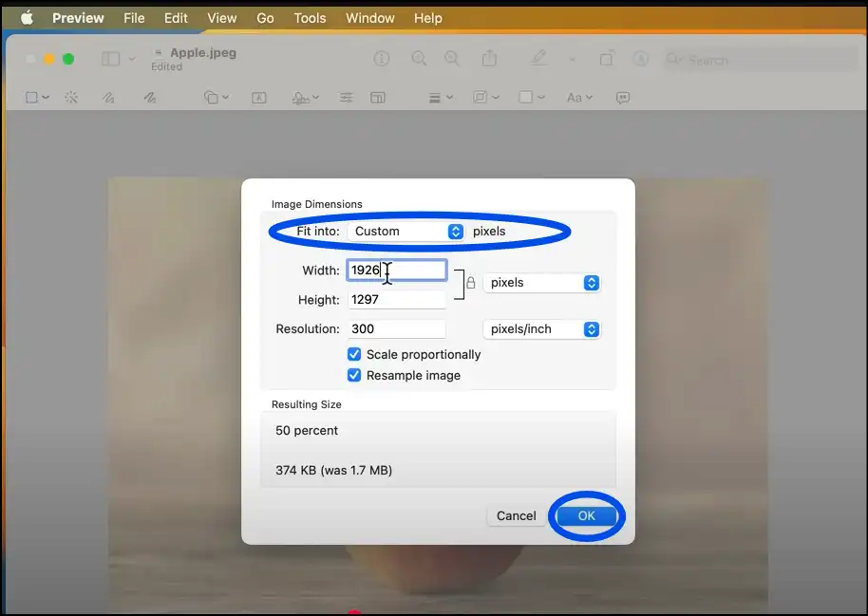868x616 pixels.
Task: Click the Width field showing 1926
Action: [397, 271]
